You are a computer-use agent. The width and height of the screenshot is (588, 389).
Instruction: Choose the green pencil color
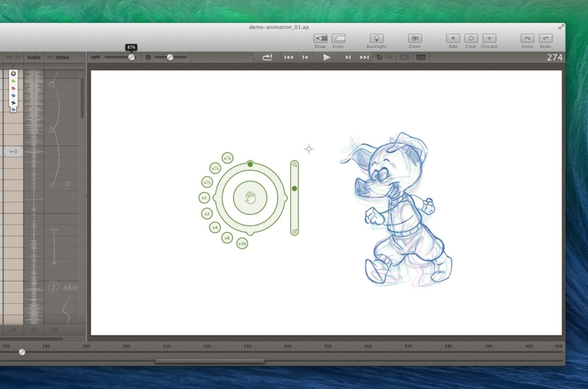13,81
